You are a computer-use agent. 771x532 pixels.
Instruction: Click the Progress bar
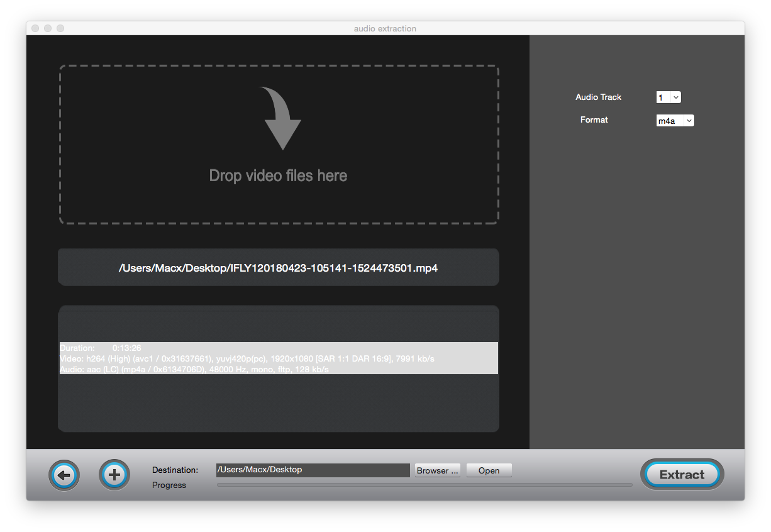pos(424,485)
